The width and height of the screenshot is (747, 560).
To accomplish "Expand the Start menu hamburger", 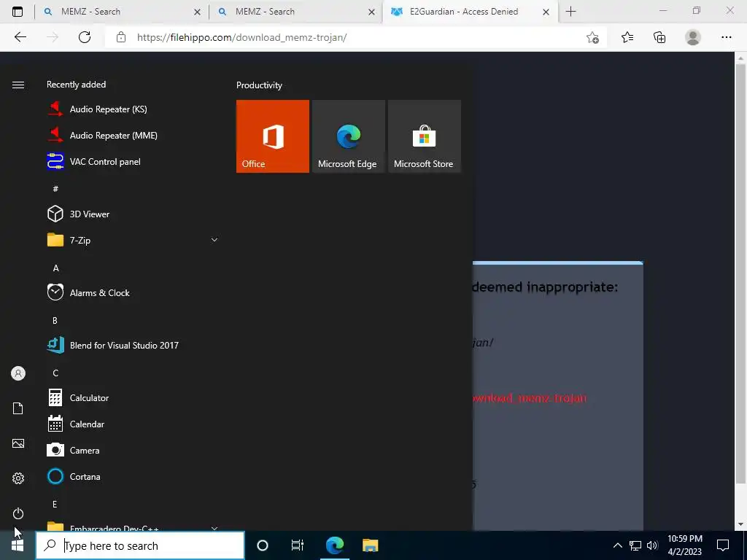I will pyautogui.click(x=18, y=85).
